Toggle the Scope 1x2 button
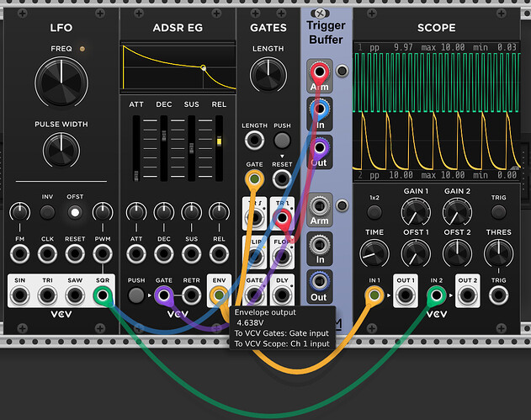The height and width of the screenshot is (420, 531). 374,212
